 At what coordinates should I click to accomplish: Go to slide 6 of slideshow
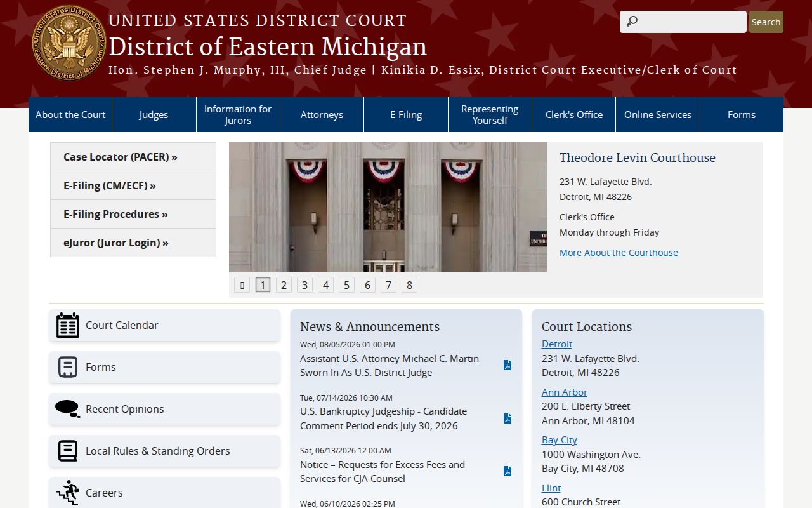[x=367, y=285]
